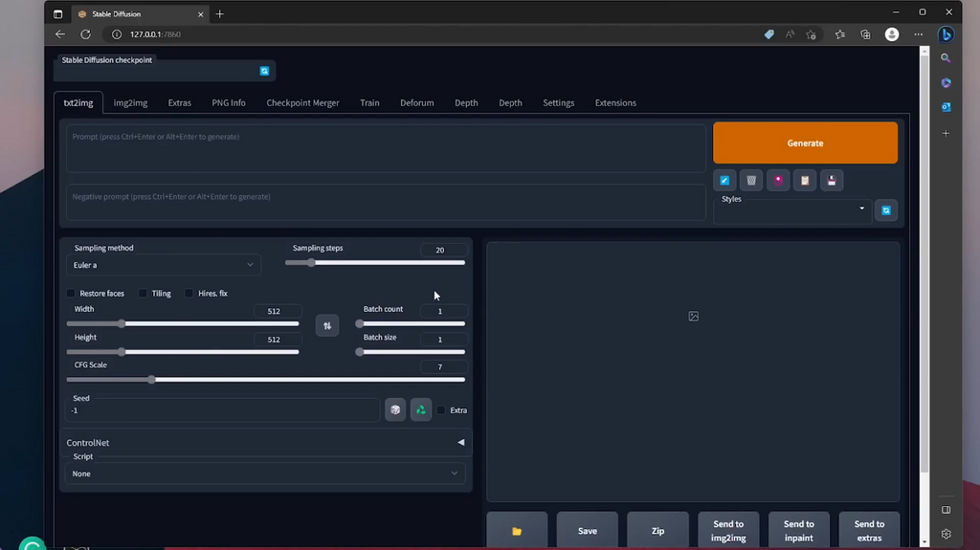
Task: Open the PNG Info tab
Action: (x=229, y=103)
